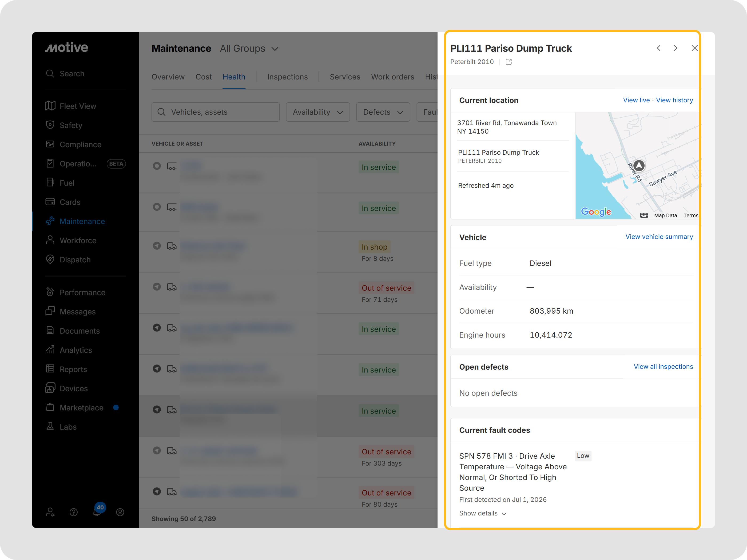Screen dimensions: 747x560
Task: Close the PLI111 Pariso Dump Truck panel
Action: (x=694, y=48)
